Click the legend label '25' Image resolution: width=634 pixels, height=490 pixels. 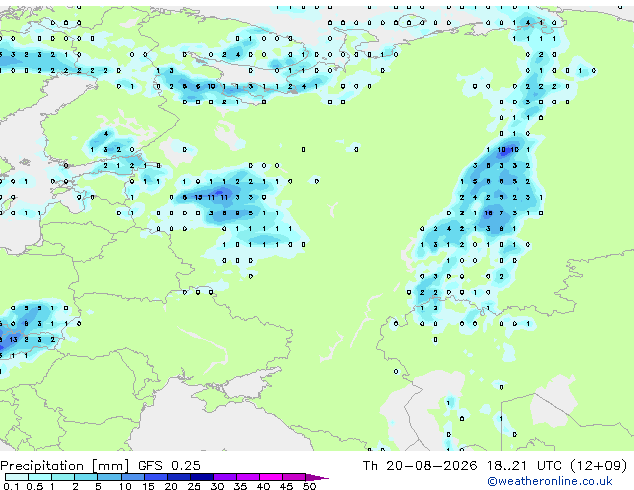194,486
